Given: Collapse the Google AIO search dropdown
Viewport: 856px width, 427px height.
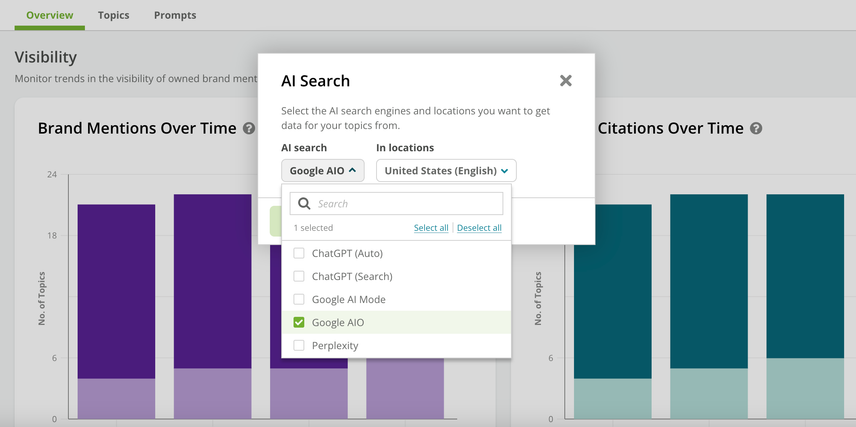Looking at the screenshot, I should coord(323,171).
